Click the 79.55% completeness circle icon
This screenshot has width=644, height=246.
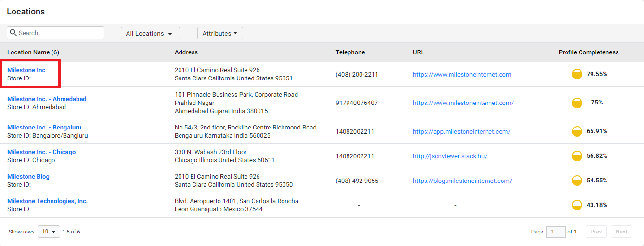point(577,74)
